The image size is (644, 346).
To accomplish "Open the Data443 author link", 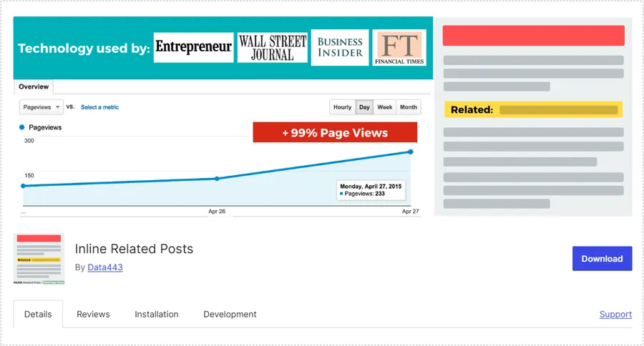I will coord(105,267).
